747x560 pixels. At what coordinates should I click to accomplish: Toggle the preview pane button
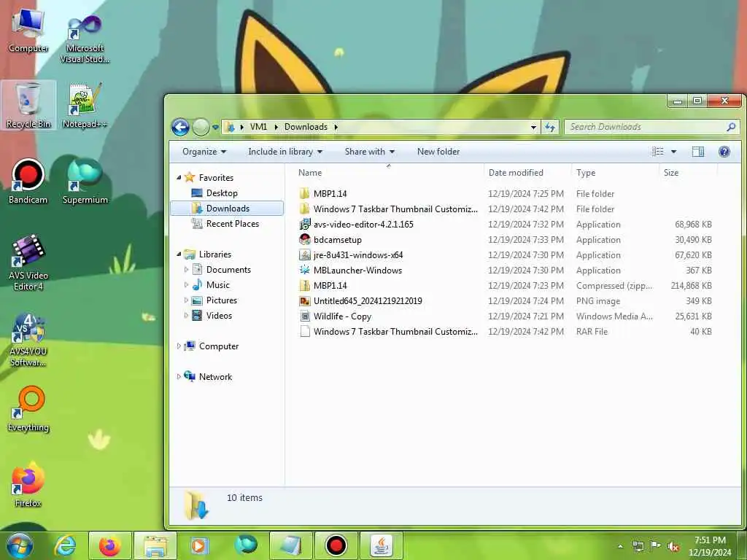[x=698, y=152]
